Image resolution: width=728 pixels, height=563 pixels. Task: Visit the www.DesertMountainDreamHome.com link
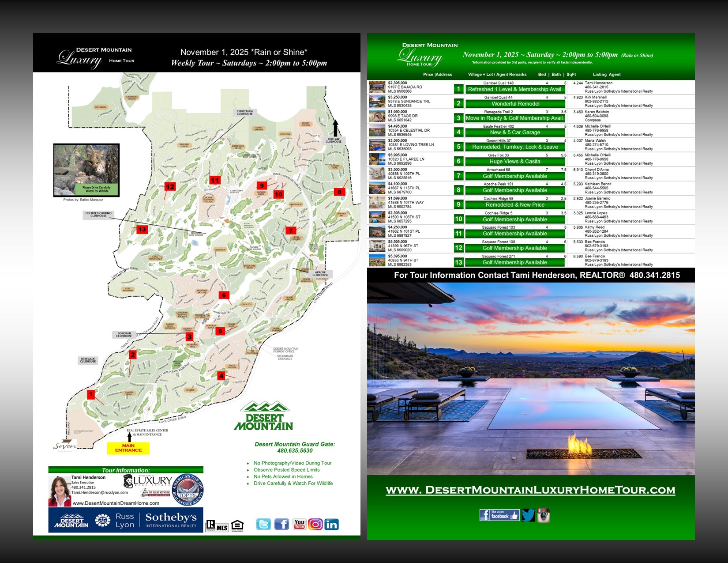tap(116, 503)
